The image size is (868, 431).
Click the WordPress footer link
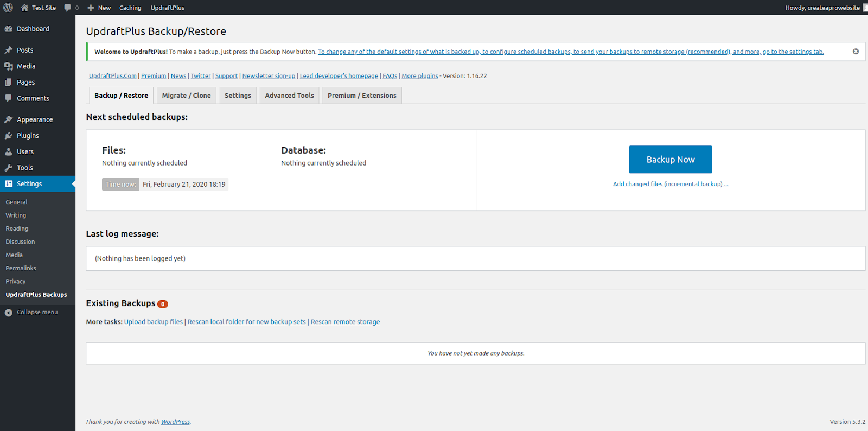click(x=176, y=422)
